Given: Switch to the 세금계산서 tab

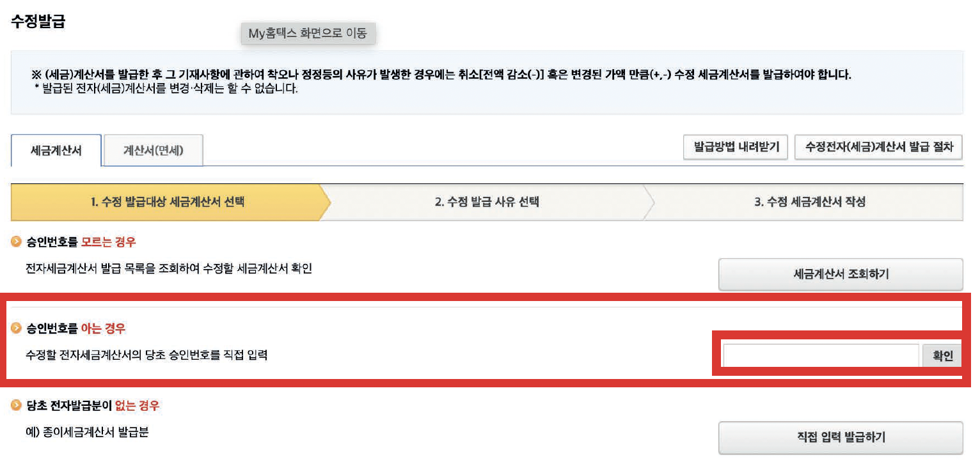Looking at the screenshot, I should click(56, 151).
